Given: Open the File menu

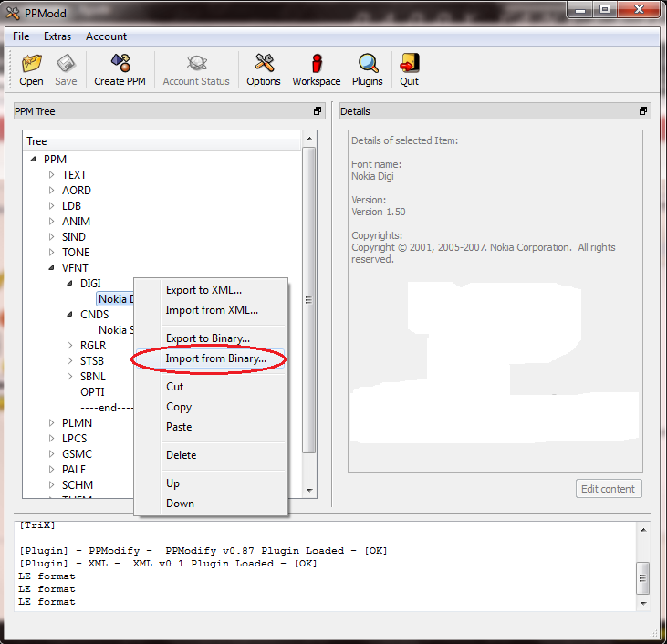Looking at the screenshot, I should pyautogui.click(x=21, y=36).
